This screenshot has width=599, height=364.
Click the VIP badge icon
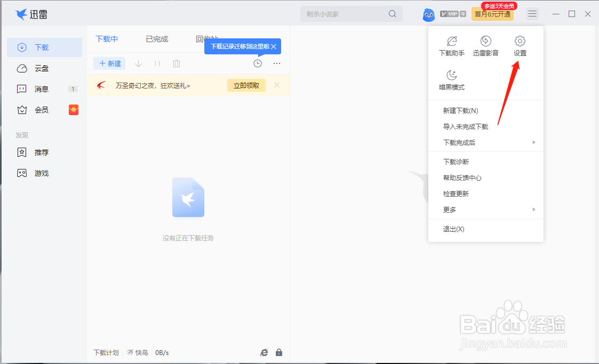click(x=453, y=14)
